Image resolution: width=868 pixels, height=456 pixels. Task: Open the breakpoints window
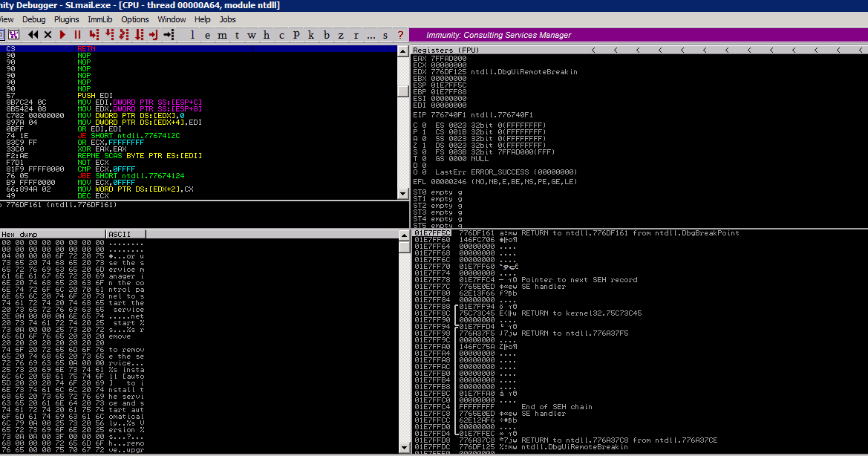[x=325, y=35]
